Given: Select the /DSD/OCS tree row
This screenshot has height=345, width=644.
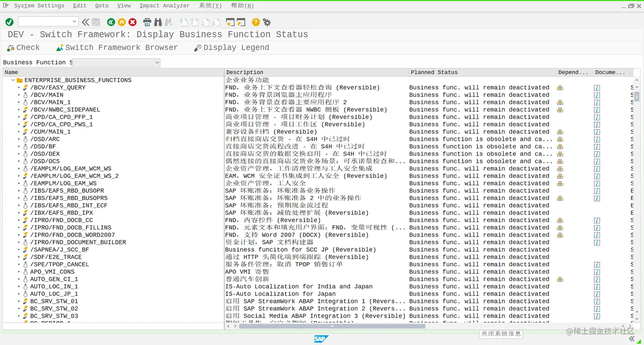Looking at the screenshot, I should (x=45, y=161).
